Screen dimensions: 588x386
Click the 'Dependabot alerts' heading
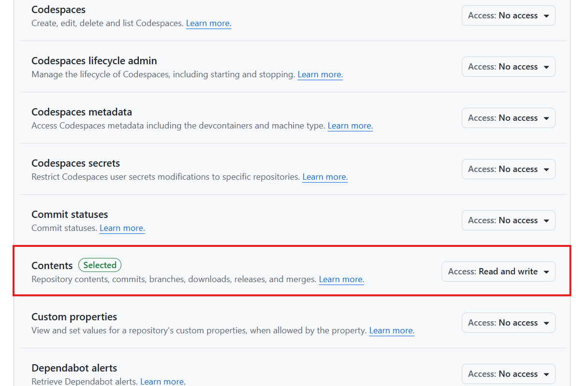(x=74, y=368)
